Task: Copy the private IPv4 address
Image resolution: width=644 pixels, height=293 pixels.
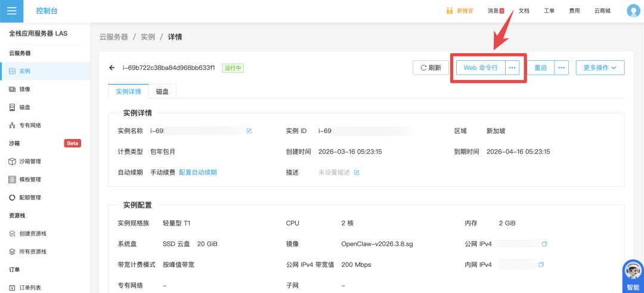Action: pyautogui.click(x=541, y=264)
